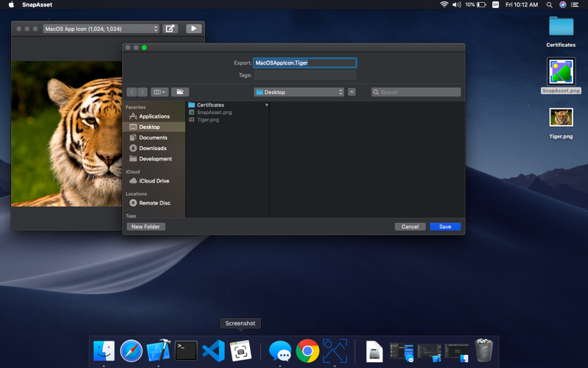
Task: Click the Cancel button
Action: tap(410, 227)
